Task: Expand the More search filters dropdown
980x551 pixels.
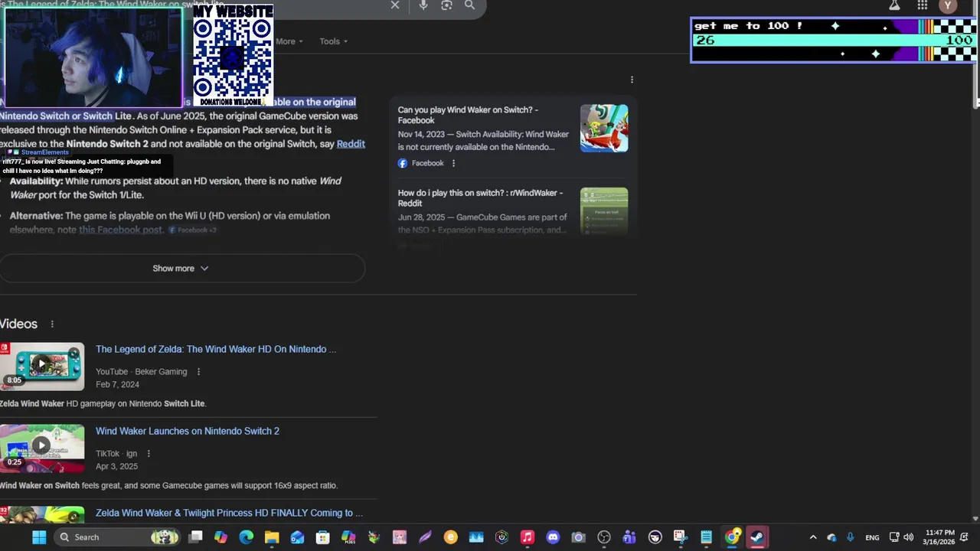Action: tap(289, 41)
